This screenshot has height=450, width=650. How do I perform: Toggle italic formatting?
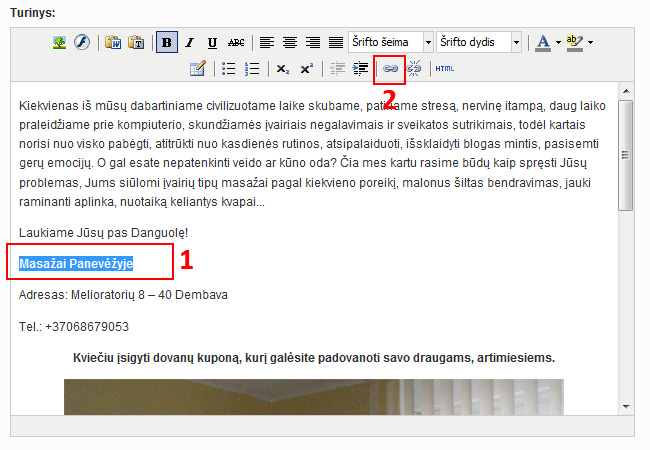click(x=190, y=42)
